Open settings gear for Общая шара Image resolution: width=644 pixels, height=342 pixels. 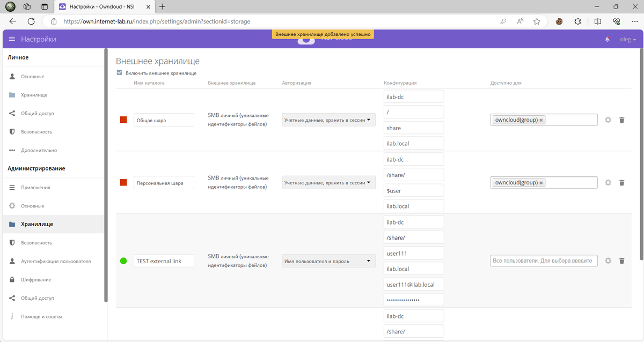[x=608, y=120]
